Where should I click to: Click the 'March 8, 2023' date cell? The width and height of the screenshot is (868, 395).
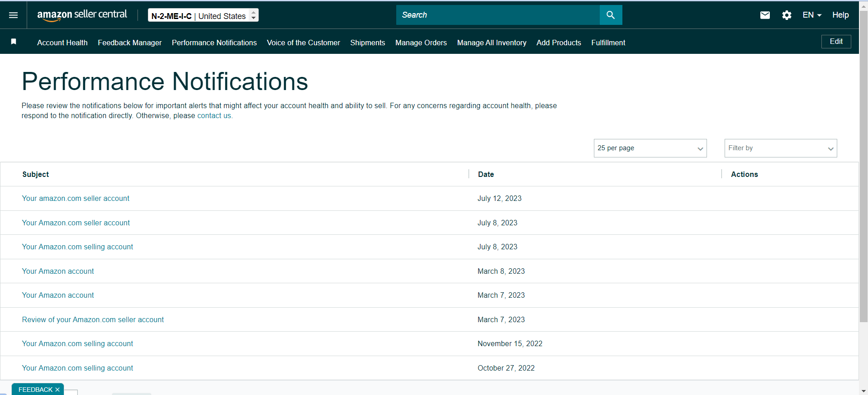(x=501, y=271)
